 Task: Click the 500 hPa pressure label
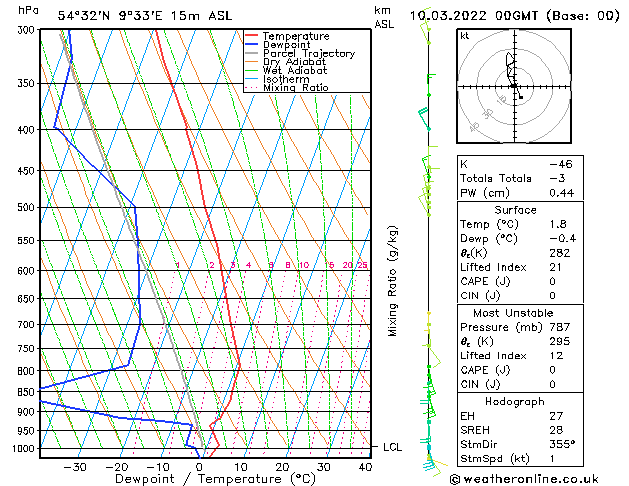click(28, 208)
